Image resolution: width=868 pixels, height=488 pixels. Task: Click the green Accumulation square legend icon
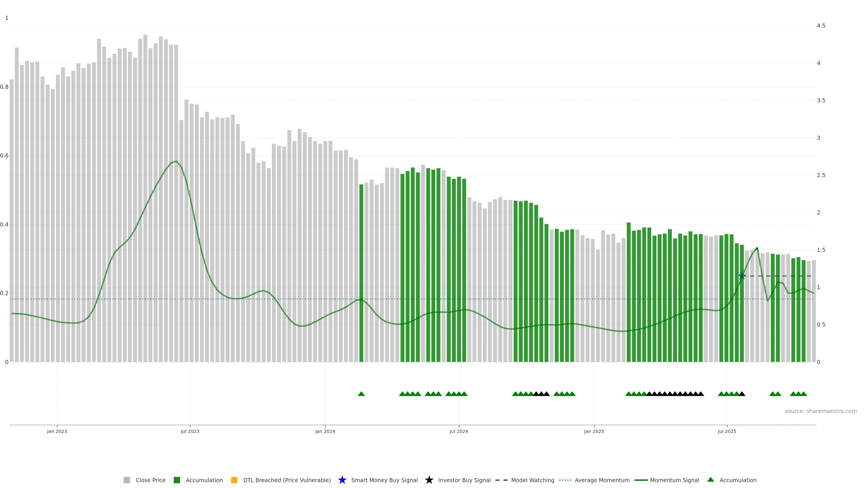177,480
